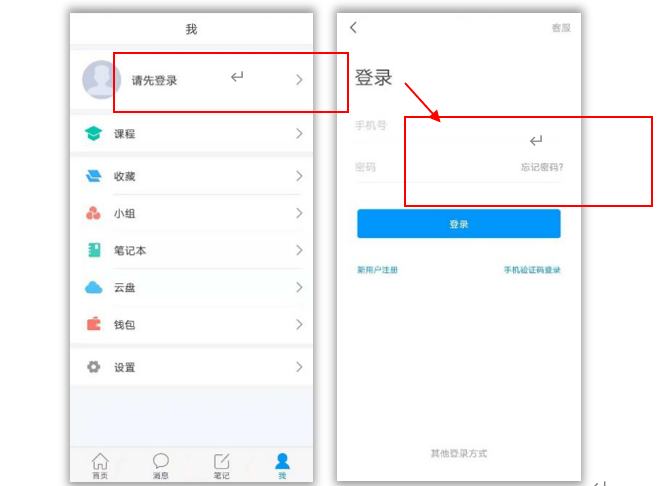Open the 设置 gear icon
The height and width of the screenshot is (486, 661).
coord(94,367)
